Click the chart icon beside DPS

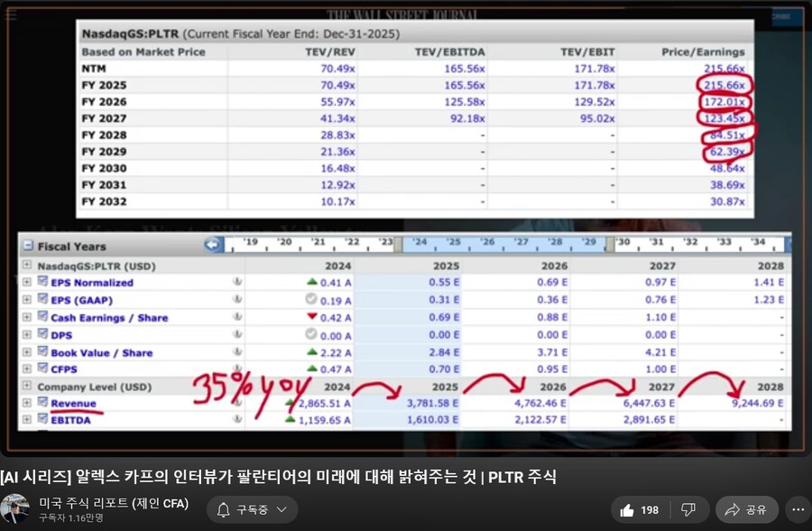click(42, 335)
